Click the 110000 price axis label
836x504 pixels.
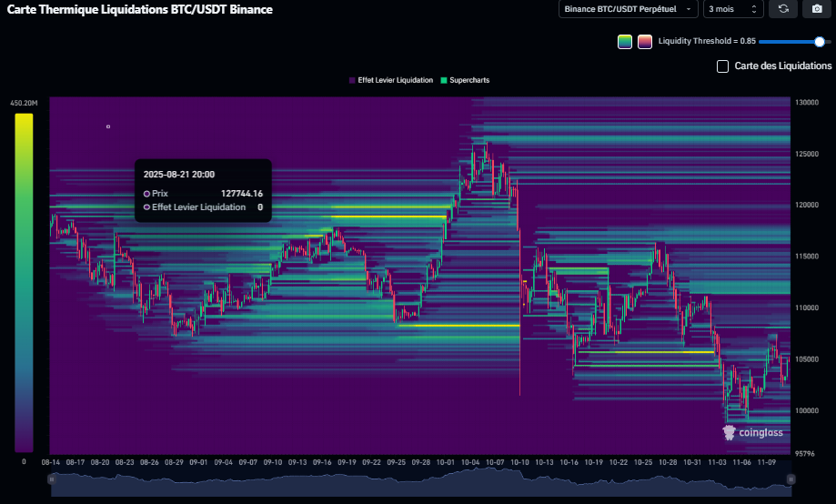pos(807,307)
